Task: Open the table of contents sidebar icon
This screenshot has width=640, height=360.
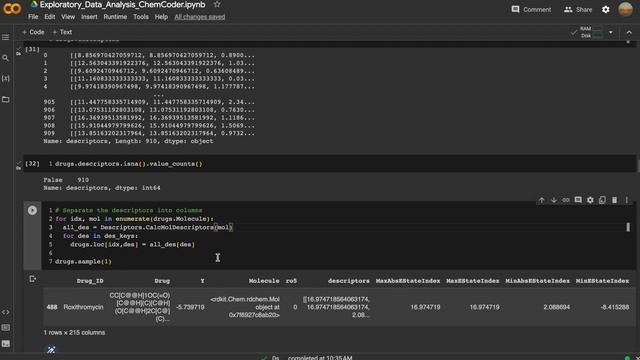Action: pos(6,38)
